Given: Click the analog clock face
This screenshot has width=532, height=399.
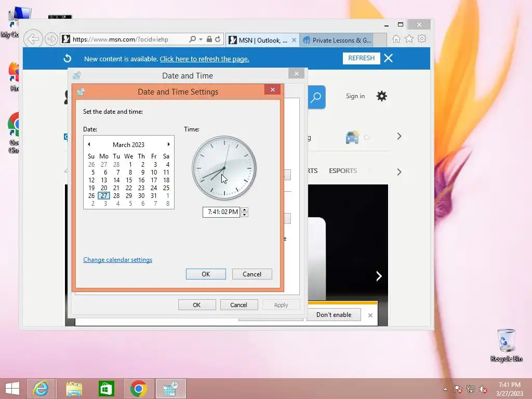Looking at the screenshot, I should pyautogui.click(x=224, y=168).
